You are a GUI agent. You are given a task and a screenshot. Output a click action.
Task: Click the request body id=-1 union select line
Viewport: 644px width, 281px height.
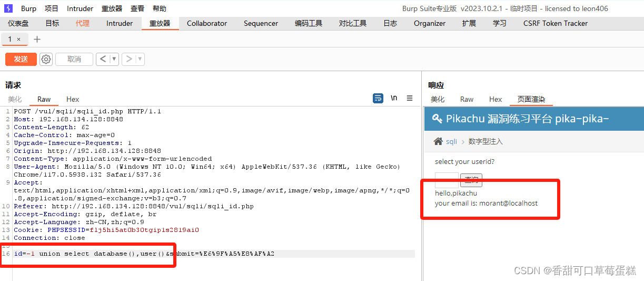[144, 254]
